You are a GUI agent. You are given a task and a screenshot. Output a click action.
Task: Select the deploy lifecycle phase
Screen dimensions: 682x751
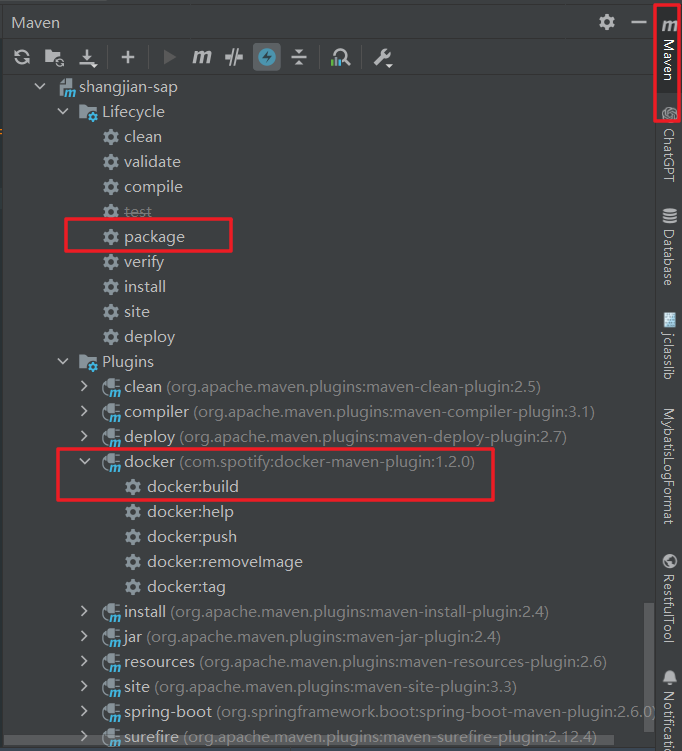(149, 337)
